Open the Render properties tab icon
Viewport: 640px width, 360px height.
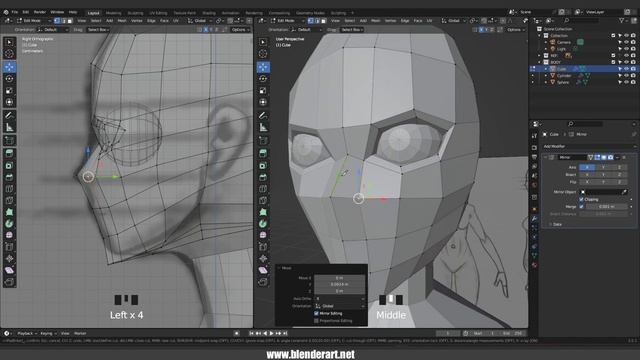534,147
